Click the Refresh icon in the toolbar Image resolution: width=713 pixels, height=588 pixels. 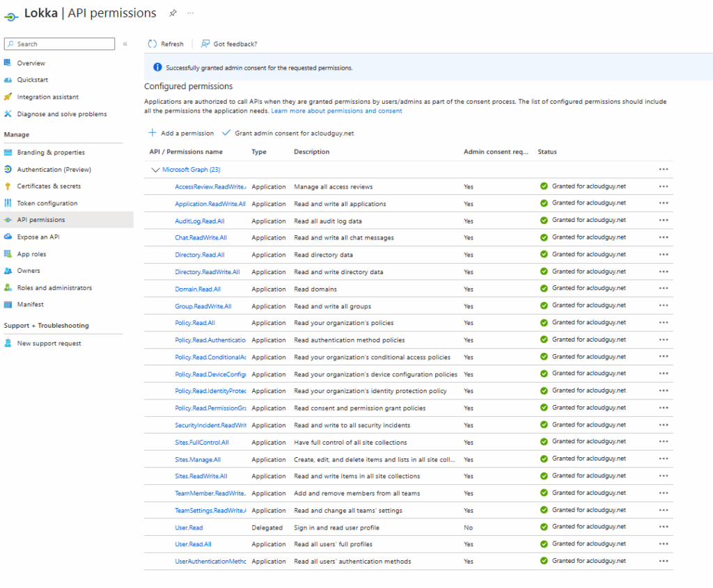[152, 44]
